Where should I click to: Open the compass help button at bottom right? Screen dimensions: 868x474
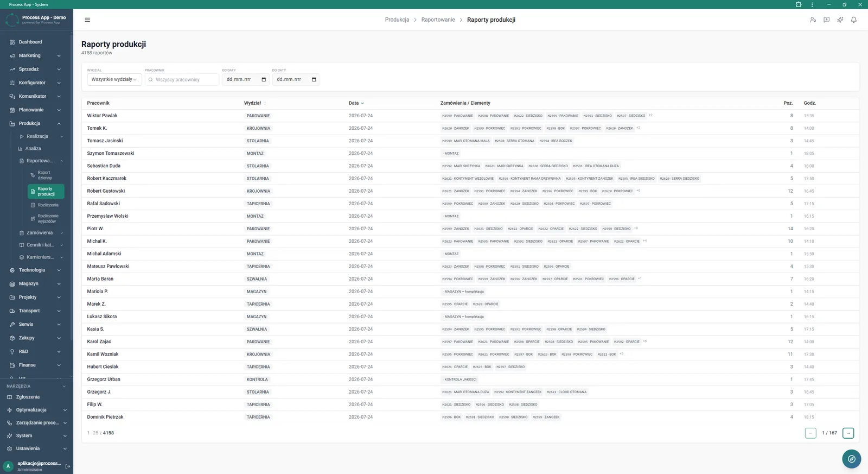(852, 459)
